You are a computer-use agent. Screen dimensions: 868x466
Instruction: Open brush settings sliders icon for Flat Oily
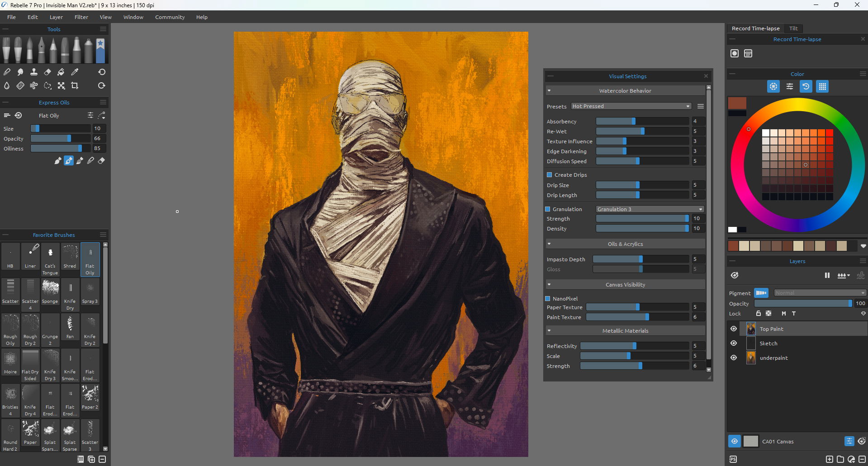[90, 115]
